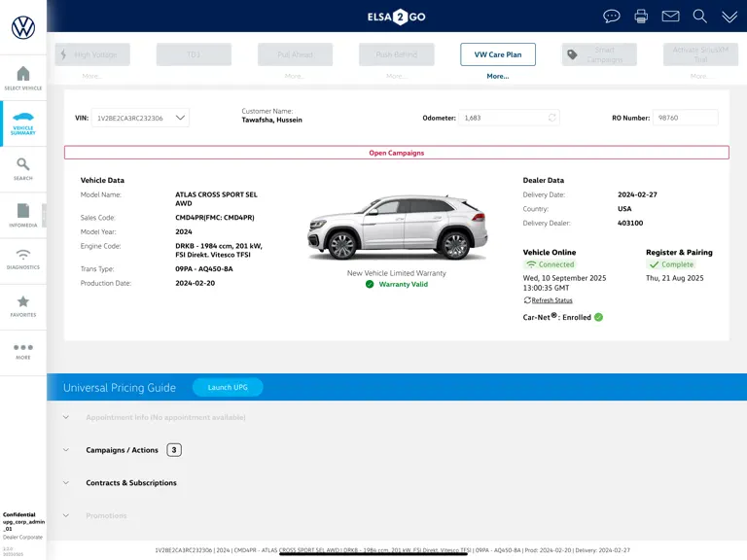This screenshot has width=747, height=560.
Task: Expand Contracts & Subscriptions section
Action: coord(66,482)
